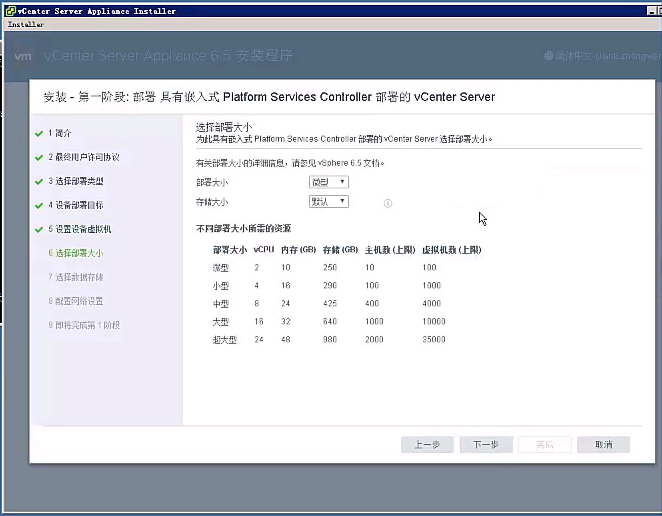662x516 pixels.
Task: Go to step 3 选择部署类型
Action: pyautogui.click(x=76, y=181)
